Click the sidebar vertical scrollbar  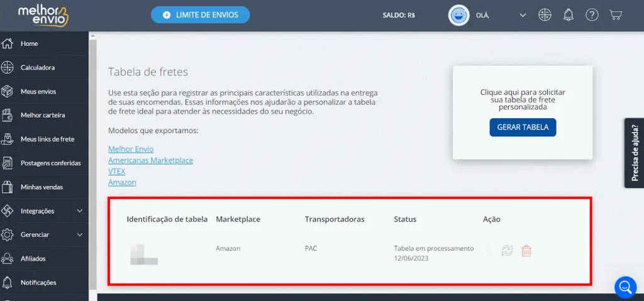[x=93, y=164]
